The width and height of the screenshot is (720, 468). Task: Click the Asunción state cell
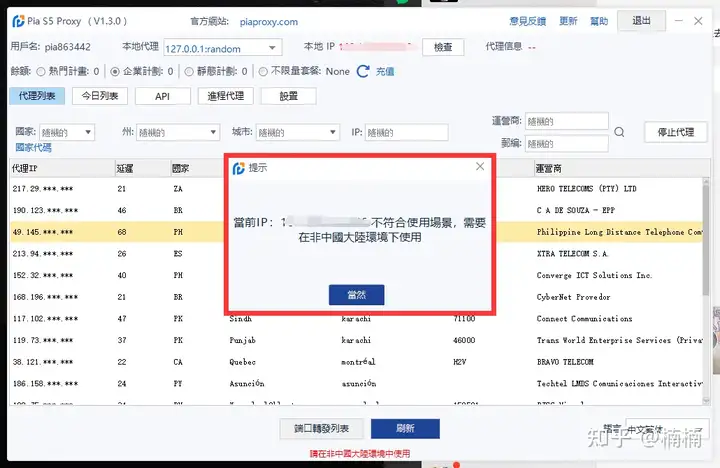[x=247, y=383]
